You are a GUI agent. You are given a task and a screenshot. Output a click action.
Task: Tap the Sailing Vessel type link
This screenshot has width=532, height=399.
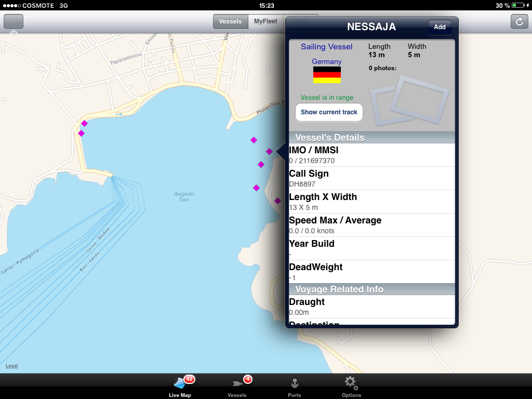(326, 47)
